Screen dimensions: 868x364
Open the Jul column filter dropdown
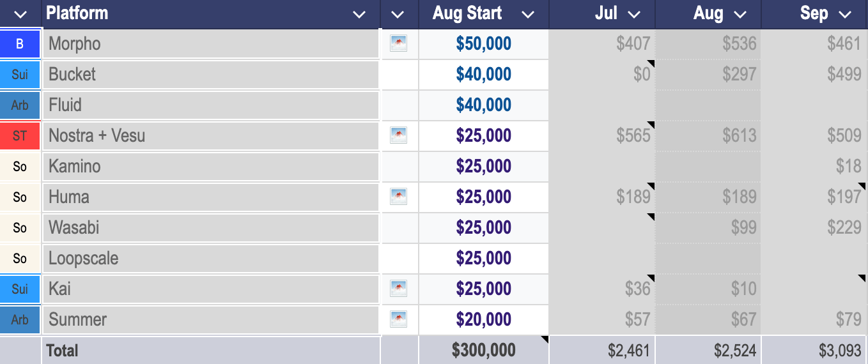point(634,14)
